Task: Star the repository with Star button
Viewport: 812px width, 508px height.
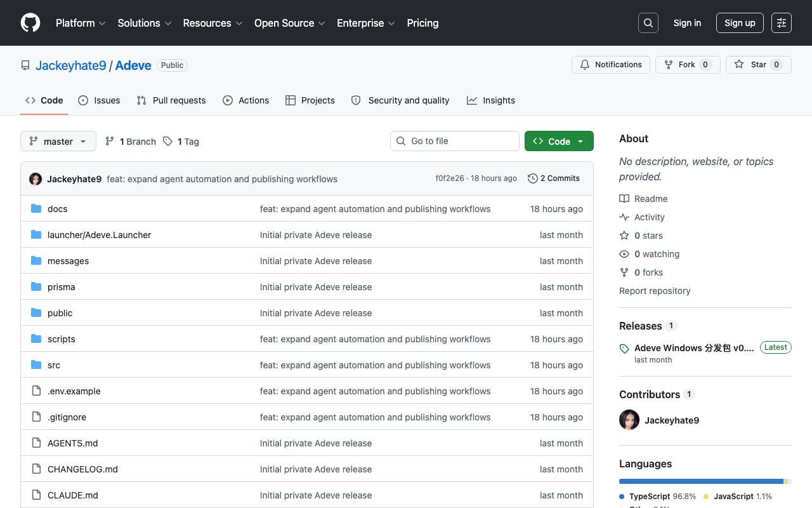Action: [759, 65]
